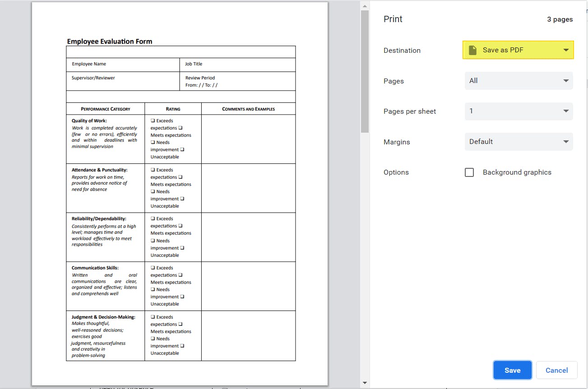Open the Destination dropdown set to Save as PDF
The height and width of the screenshot is (389, 588).
coord(518,50)
